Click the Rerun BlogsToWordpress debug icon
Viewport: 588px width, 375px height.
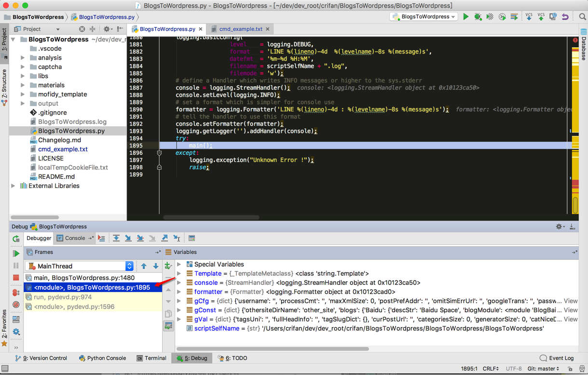click(16, 239)
